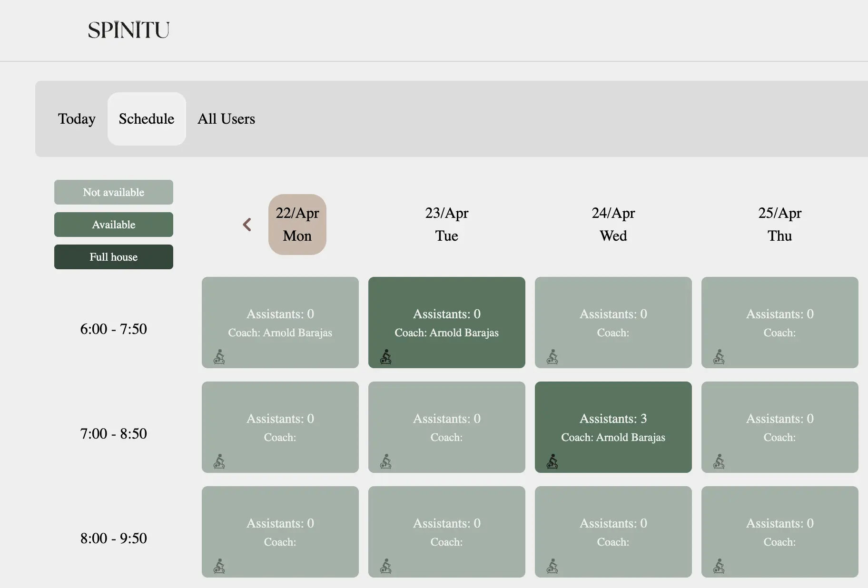Click the Available legend button
This screenshot has height=588, width=868.
(x=114, y=225)
